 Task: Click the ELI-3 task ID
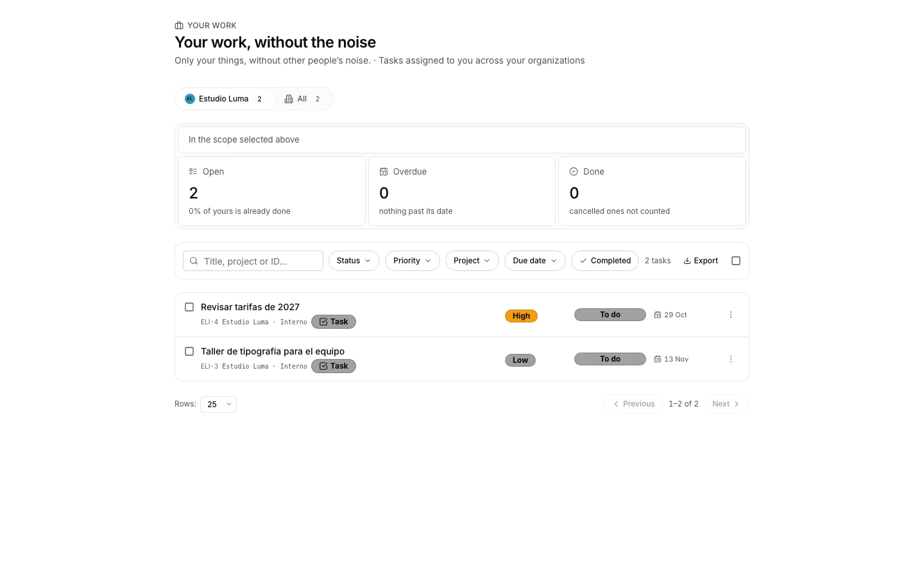(x=209, y=367)
